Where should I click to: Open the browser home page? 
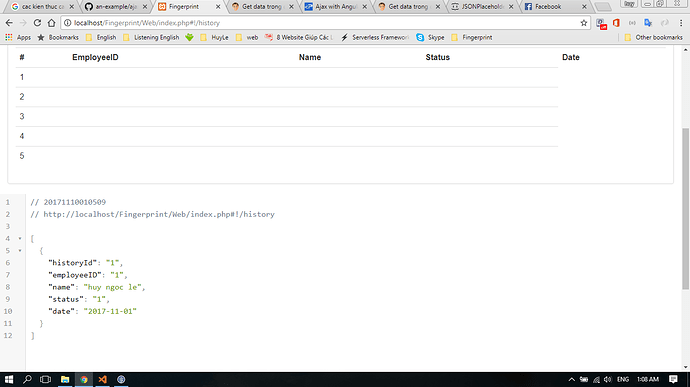point(51,23)
